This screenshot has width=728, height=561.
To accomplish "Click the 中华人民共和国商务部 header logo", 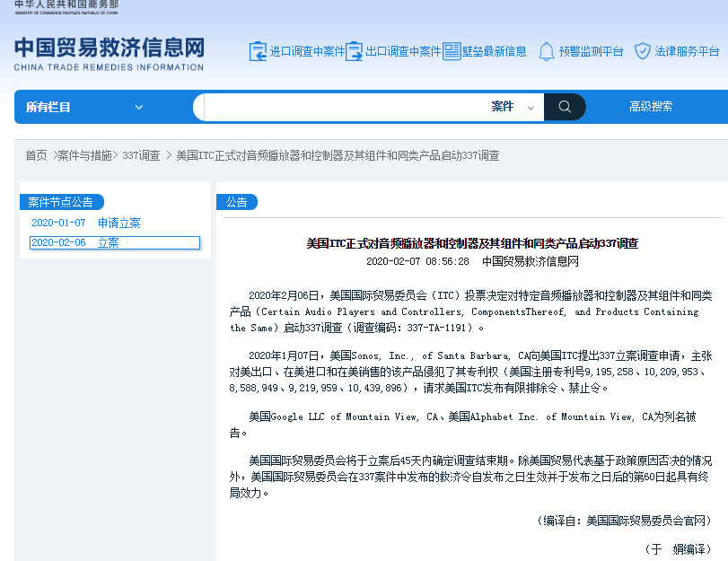I will (x=66, y=7).
